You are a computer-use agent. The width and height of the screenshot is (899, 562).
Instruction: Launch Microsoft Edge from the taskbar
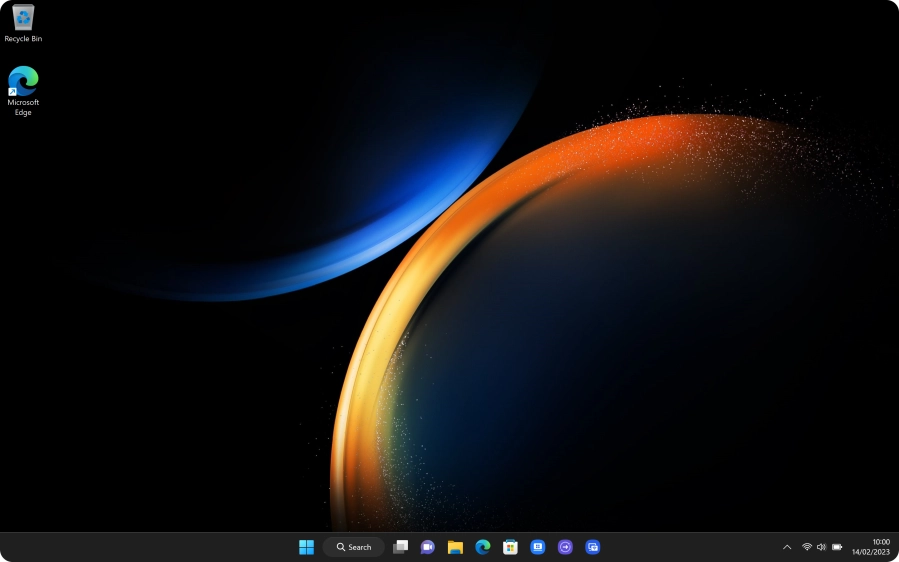(483, 547)
